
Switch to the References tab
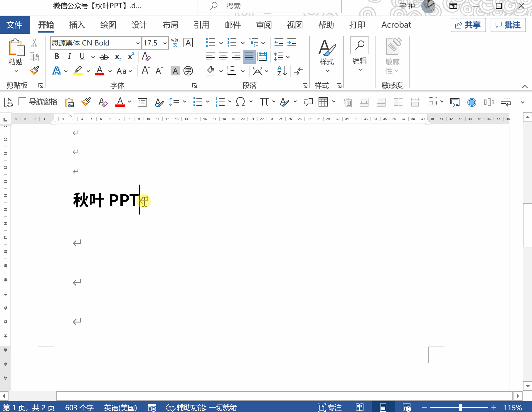click(x=201, y=25)
